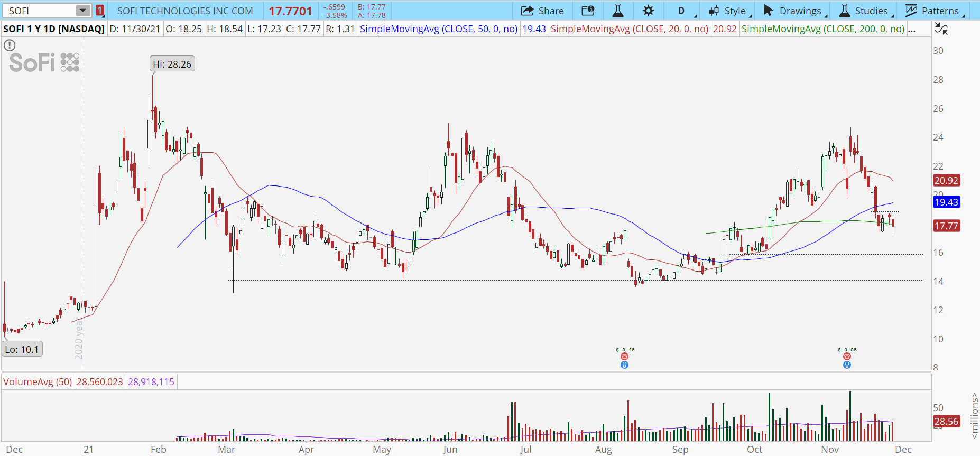Open the Drawings menu
Viewport: 980px width, 456px height.
point(793,11)
